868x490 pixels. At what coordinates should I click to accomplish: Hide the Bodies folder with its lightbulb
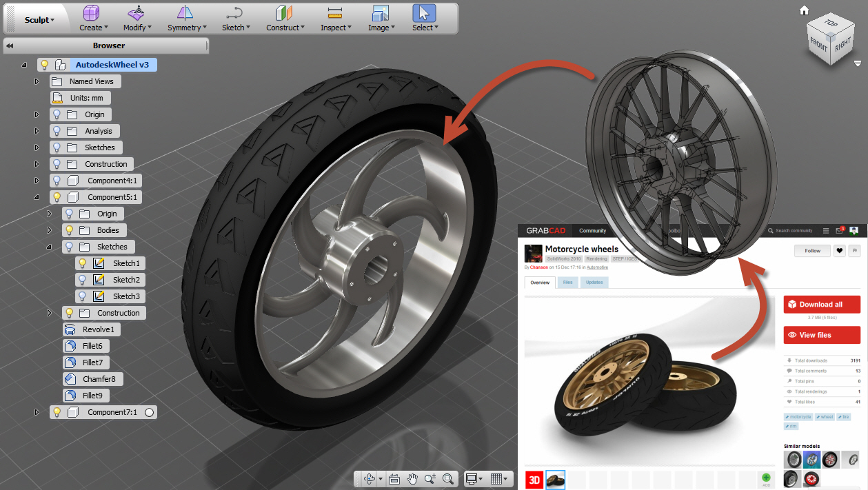click(69, 230)
